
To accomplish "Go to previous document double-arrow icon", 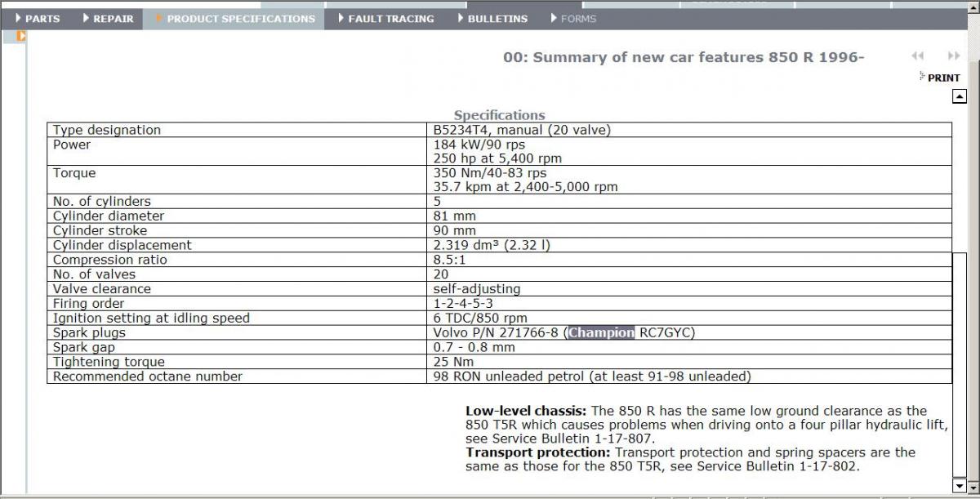I will [918, 56].
